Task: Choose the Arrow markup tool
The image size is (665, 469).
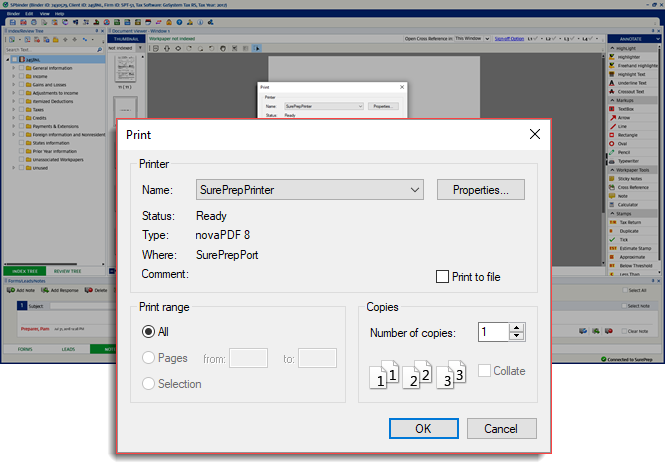Action: coord(624,116)
